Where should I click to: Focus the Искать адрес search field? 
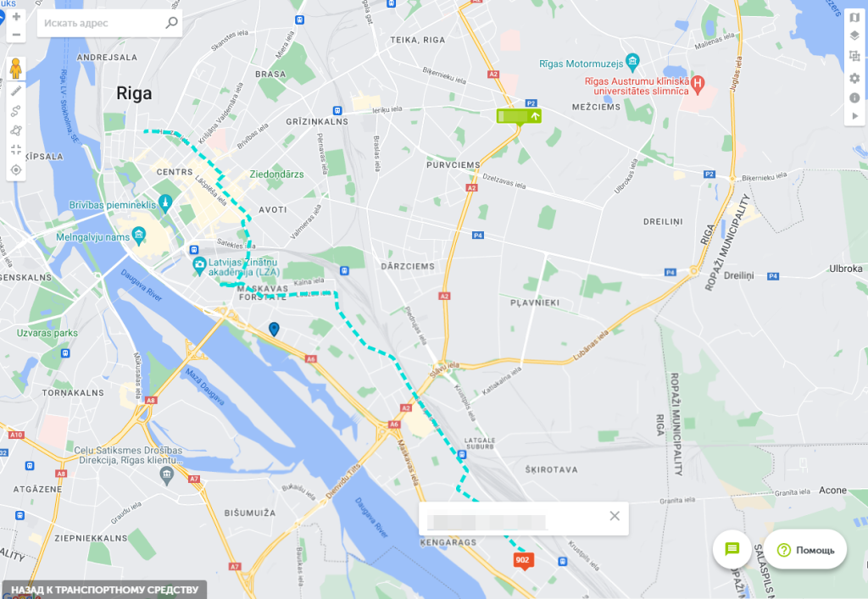[x=102, y=23]
